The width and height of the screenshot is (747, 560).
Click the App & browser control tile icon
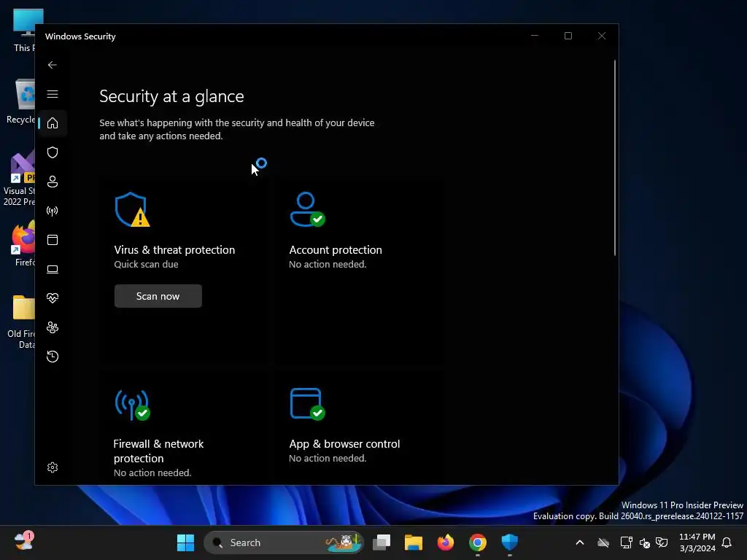click(307, 404)
